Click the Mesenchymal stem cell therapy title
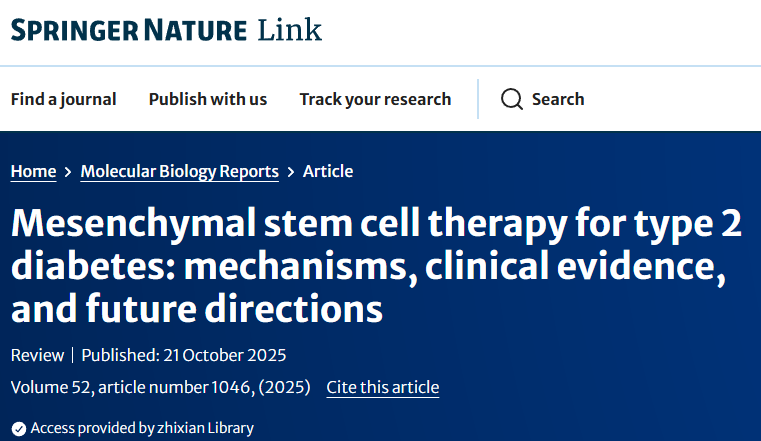The width and height of the screenshot is (761, 441). [x=376, y=266]
